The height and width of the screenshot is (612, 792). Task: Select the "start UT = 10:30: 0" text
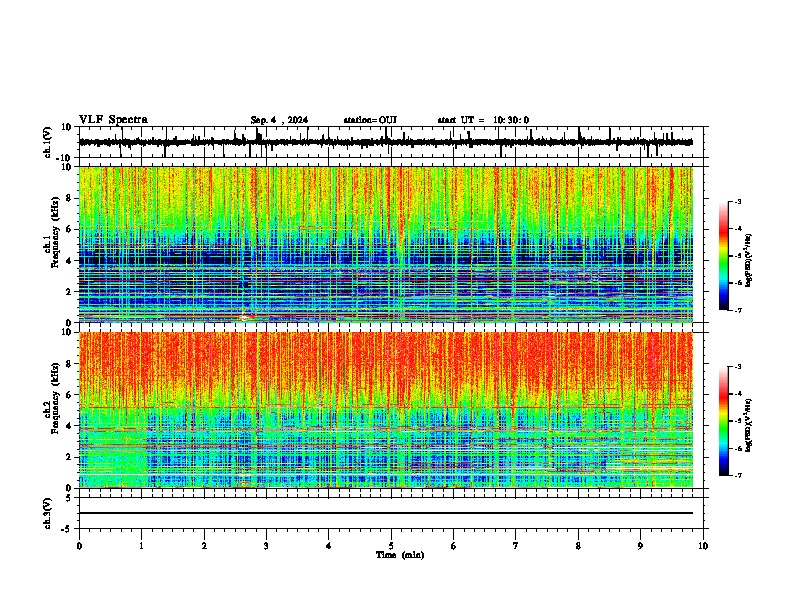[483, 120]
